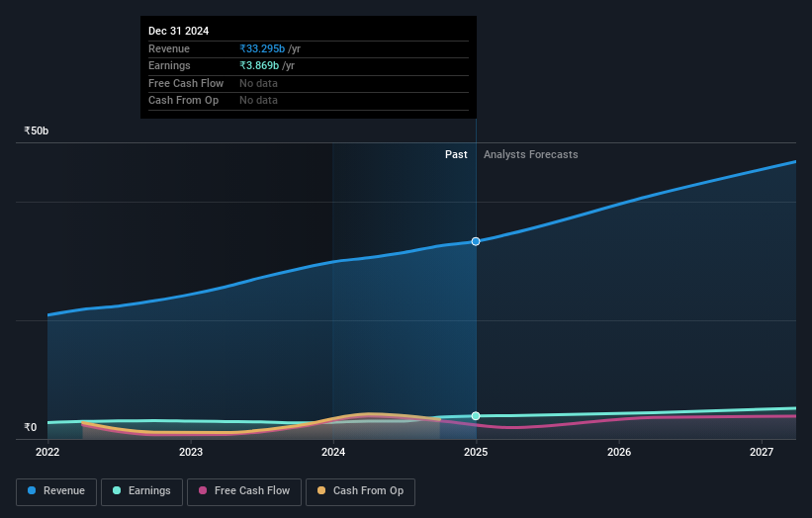Screen dimensions: 812x518
Task: Toggle the Free Cash Flow legend button
Action: (x=244, y=491)
